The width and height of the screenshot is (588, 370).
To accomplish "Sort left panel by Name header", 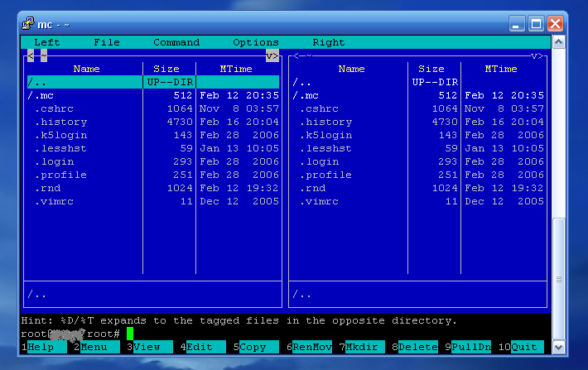I will point(86,69).
